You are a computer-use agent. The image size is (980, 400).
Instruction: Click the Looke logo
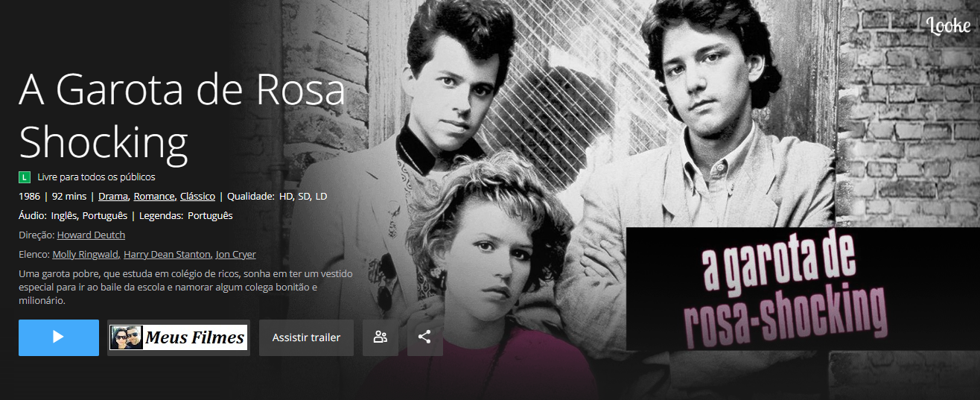[x=949, y=25]
